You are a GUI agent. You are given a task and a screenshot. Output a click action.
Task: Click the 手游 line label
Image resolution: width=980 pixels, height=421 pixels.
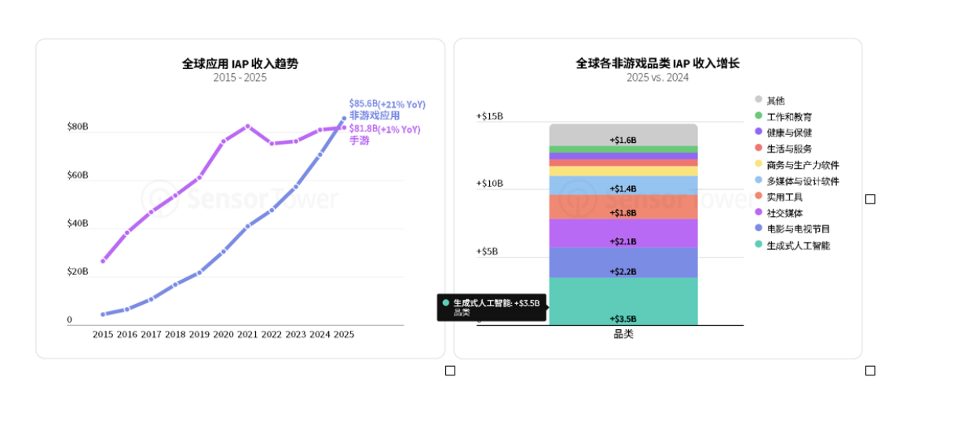[x=359, y=141]
